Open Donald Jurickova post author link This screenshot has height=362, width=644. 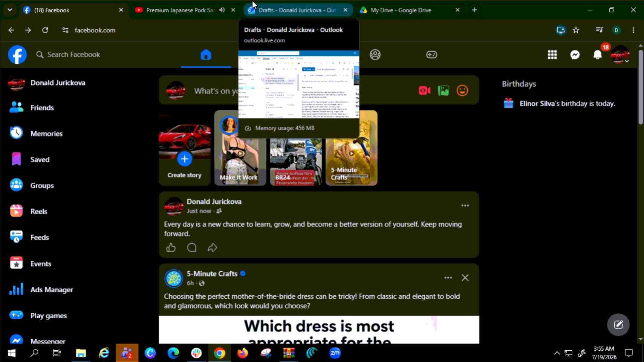(214, 202)
